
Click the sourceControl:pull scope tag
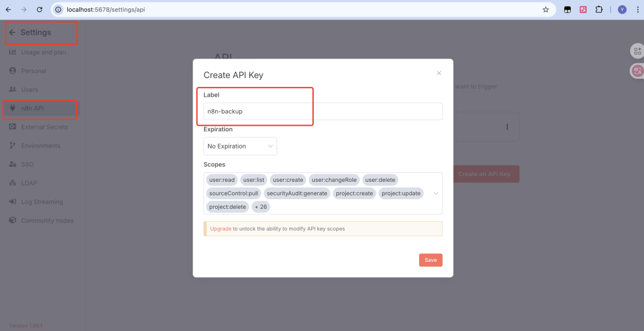click(233, 193)
